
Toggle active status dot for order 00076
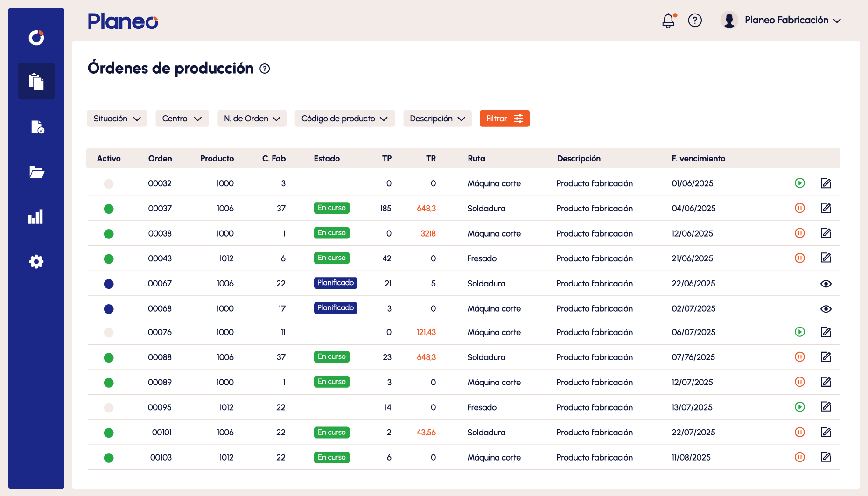(109, 333)
